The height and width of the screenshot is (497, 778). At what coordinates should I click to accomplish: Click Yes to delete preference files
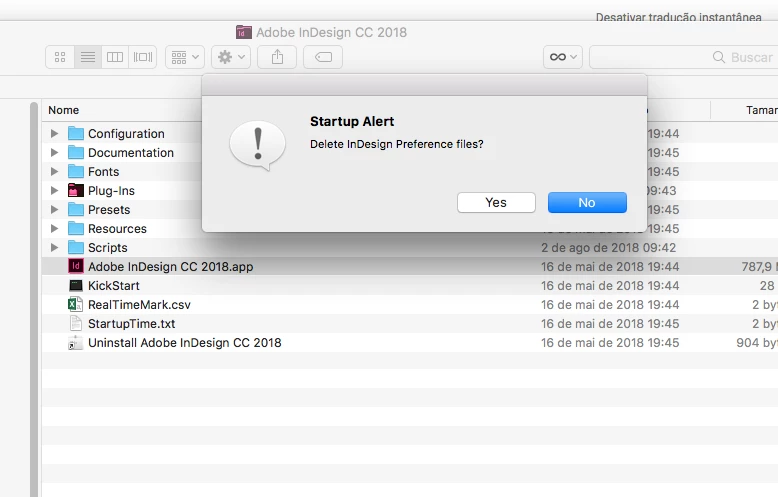point(496,202)
